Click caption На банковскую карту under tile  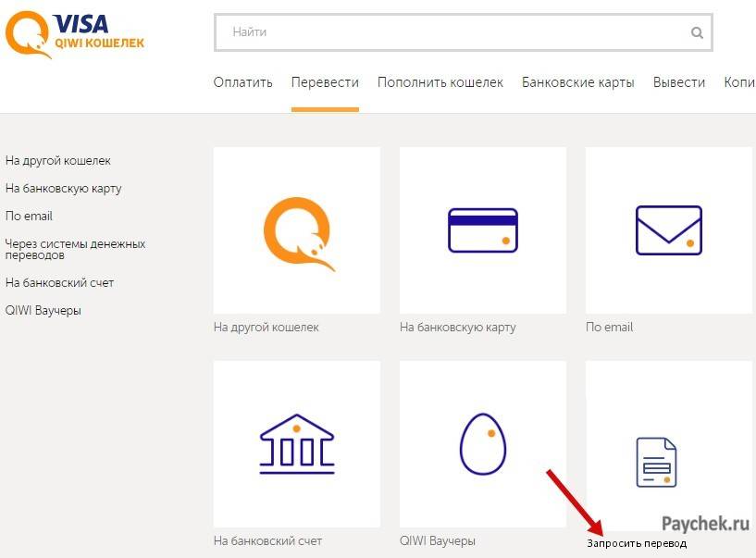[x=457, y=328]
